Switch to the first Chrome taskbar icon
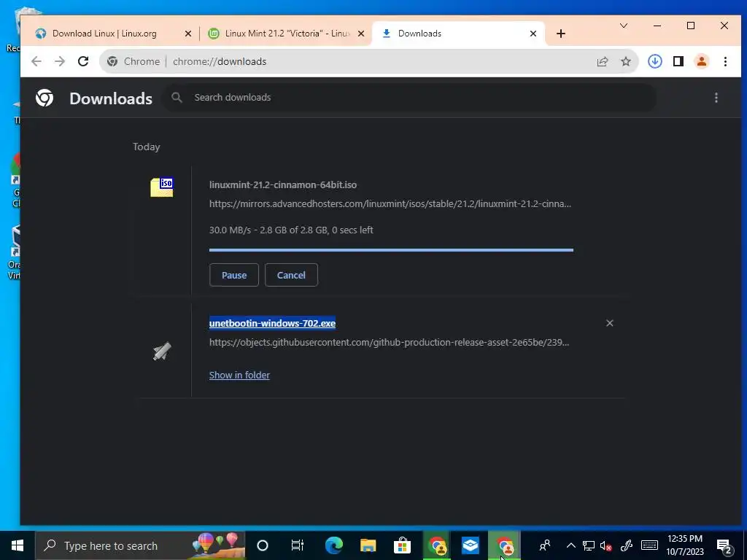This screenshot has width=747, height=560. (437, 545)
